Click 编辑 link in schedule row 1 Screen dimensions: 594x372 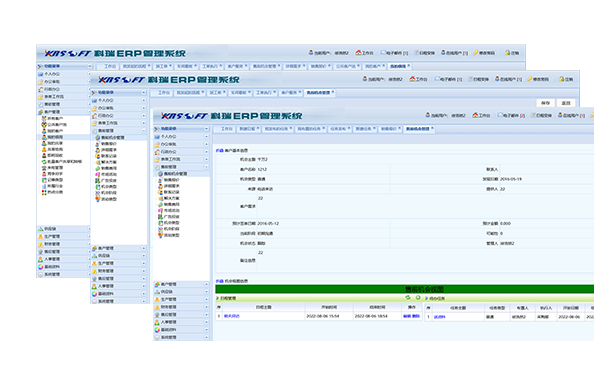406,316
